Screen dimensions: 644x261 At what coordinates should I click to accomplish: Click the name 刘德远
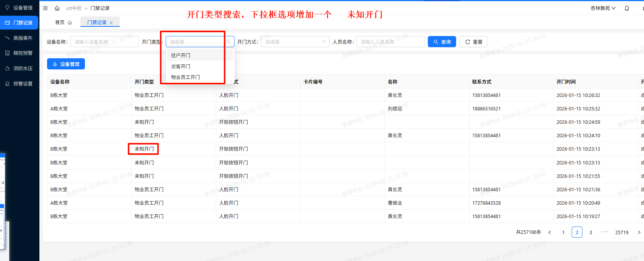(x=395, y=108)
